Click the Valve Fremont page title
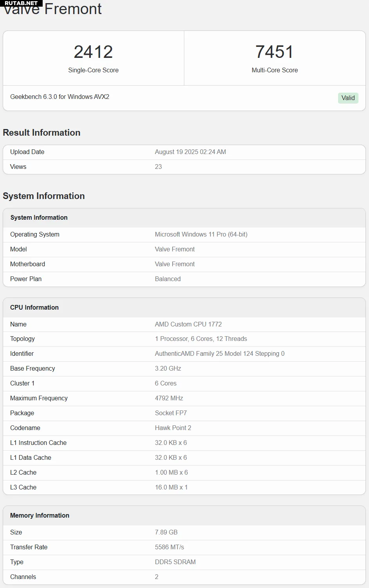The image size is (369, 588). point(52,9)
